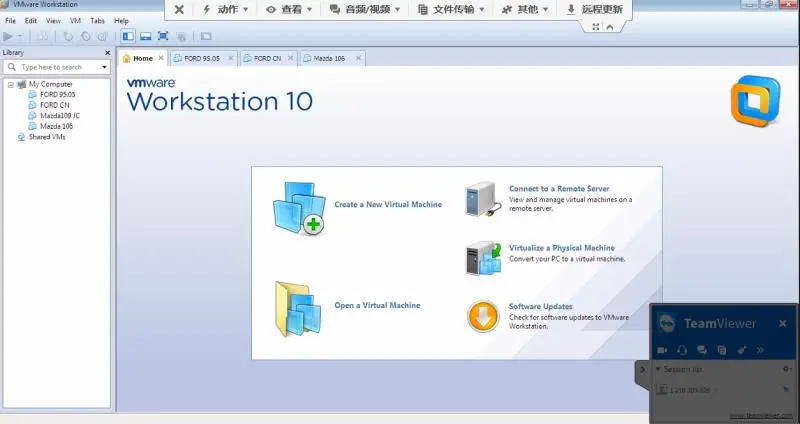Click the Software Updates link
Image resolution: width=800 pixels, height=424 pixels.
coord(540,306)
